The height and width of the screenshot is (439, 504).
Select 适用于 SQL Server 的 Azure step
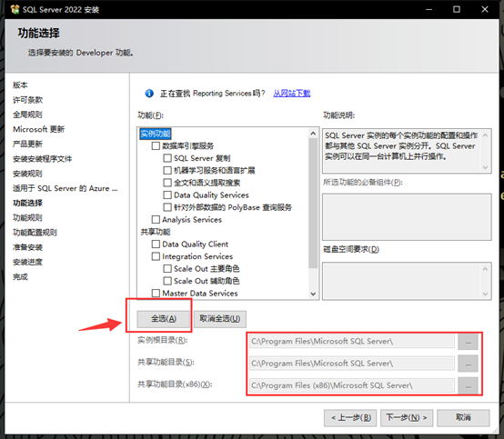click(x=66, y=188)
